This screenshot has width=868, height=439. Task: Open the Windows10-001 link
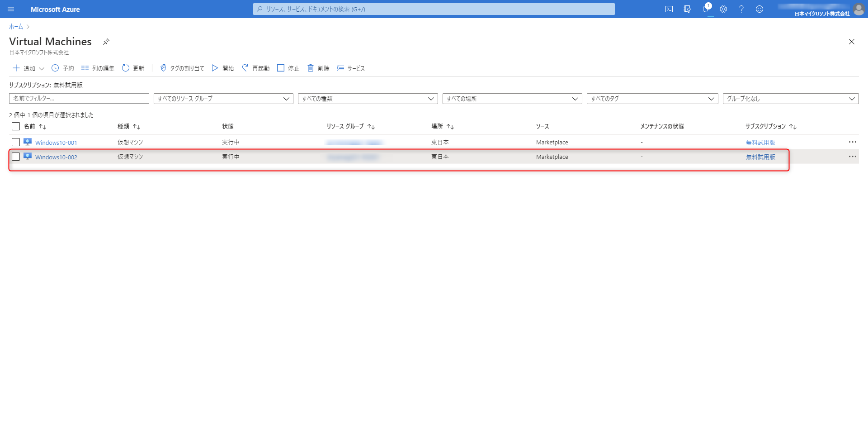tap(56, 143)
